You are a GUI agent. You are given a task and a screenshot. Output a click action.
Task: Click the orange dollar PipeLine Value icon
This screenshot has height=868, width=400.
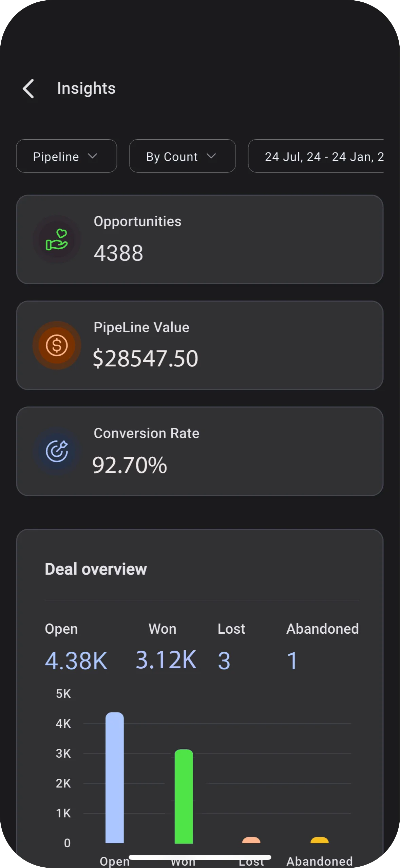(x=57, y=345)
